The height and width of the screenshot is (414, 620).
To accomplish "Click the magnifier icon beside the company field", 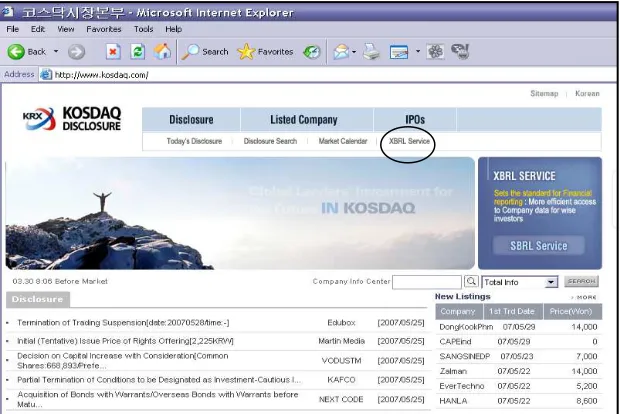I will 471,282.
